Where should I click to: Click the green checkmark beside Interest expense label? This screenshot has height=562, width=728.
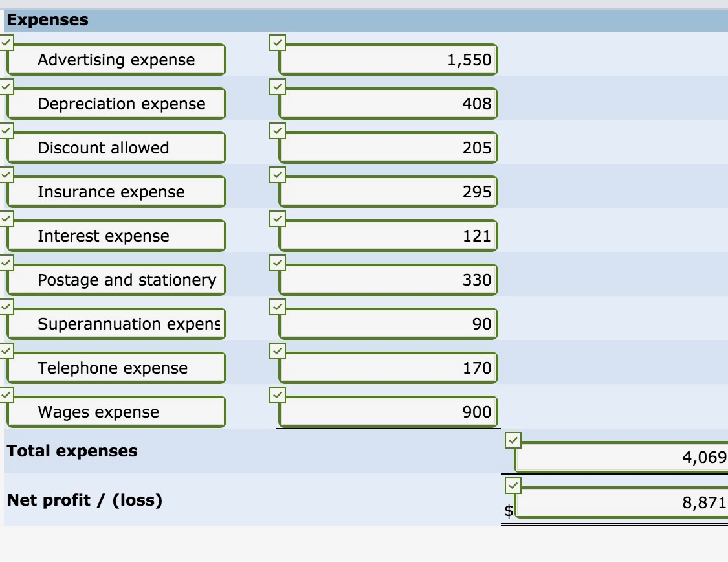[x=6, y=219]
